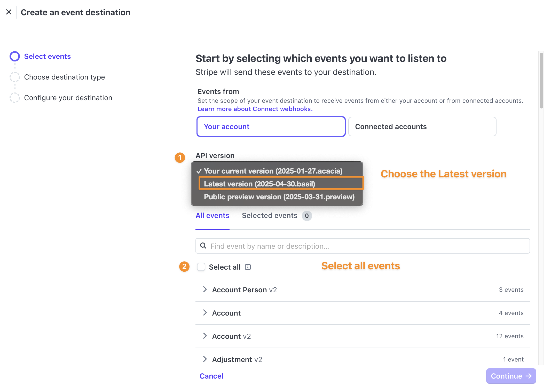Open Learn more about Connect webhooks link

[255, 109]
